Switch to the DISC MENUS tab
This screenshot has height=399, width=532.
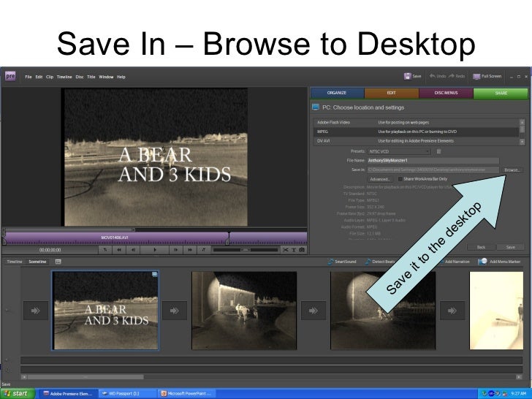(446, 93)
